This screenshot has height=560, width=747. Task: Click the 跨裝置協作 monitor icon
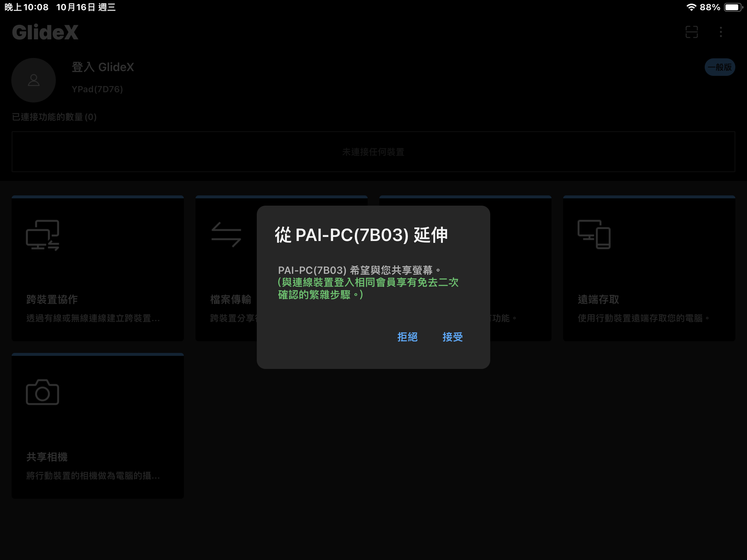43,235
